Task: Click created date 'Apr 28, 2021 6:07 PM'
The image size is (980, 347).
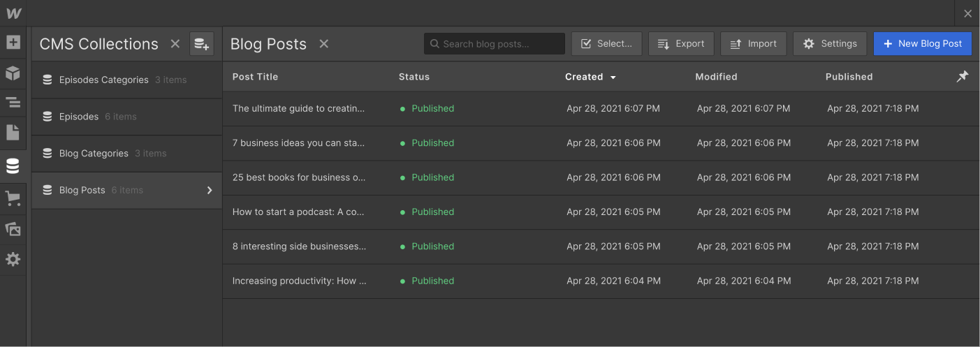Action: [613, 108]
